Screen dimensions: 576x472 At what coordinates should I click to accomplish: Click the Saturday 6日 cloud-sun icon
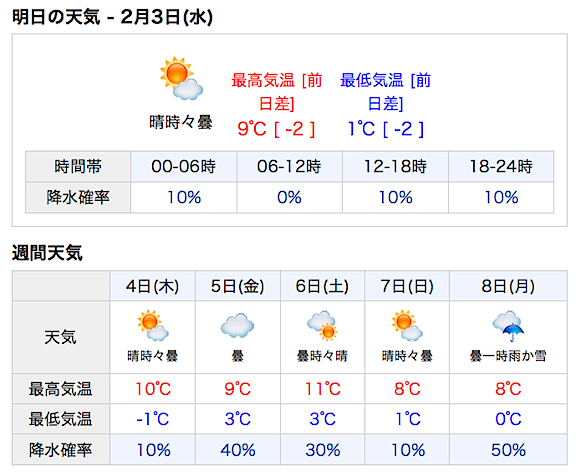click(x=322, y=325)
